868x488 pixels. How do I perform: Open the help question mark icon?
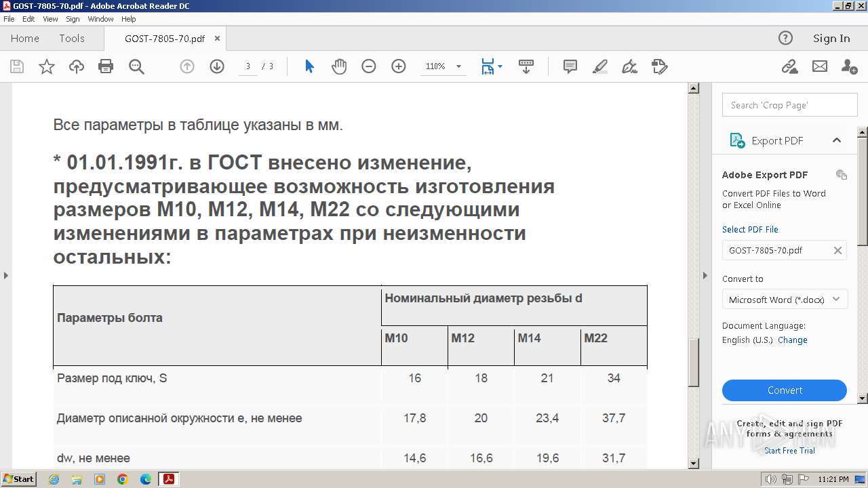[785, 38]
